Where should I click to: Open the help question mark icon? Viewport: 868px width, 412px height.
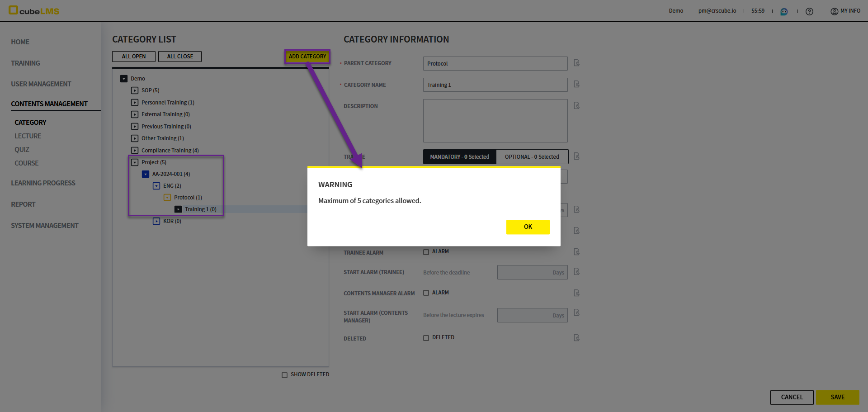[809, 11]
